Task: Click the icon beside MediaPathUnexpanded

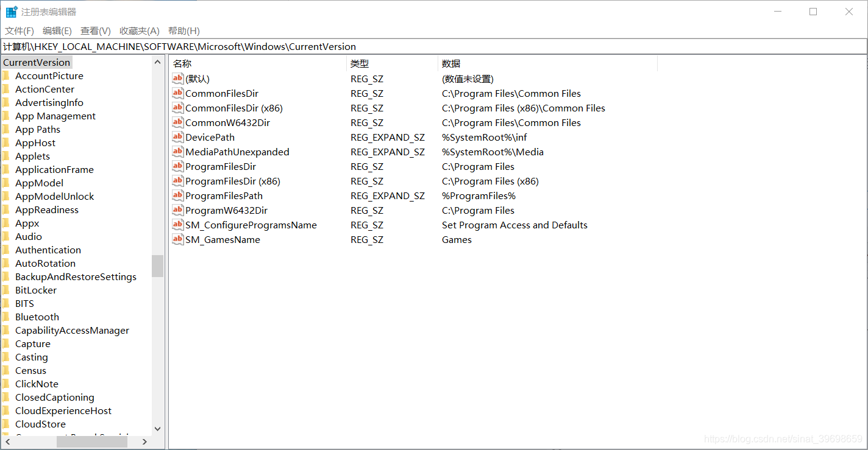Action: (177, 152)
